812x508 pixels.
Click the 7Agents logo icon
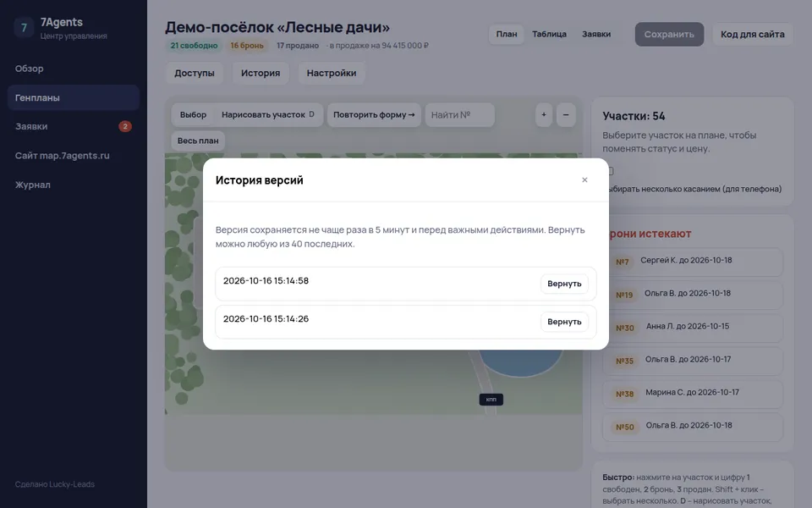24,27
